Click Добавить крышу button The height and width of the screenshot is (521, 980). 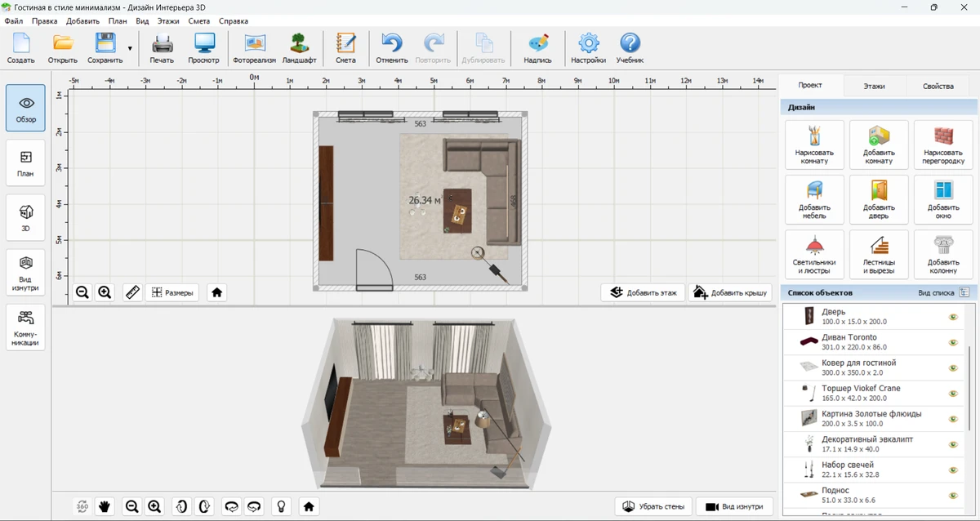(729, 292)
